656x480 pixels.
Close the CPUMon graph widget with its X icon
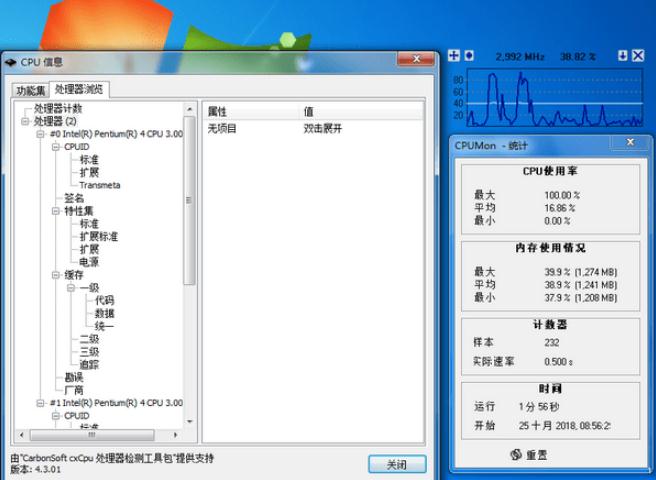638,56
